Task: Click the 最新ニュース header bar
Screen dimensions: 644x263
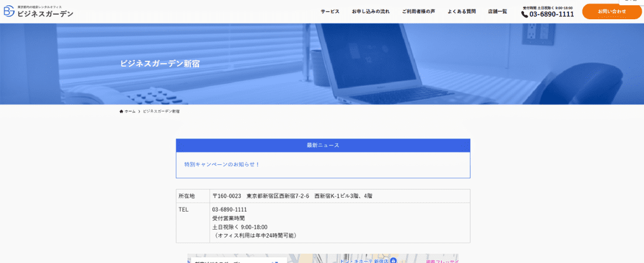Action: pos(323,145)
